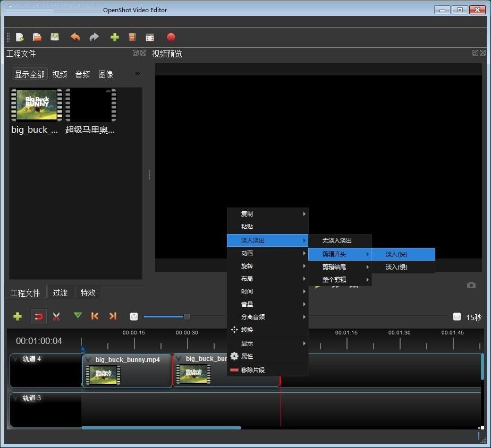Toggle the snapping magnet tool

click(x=38, y=316)
